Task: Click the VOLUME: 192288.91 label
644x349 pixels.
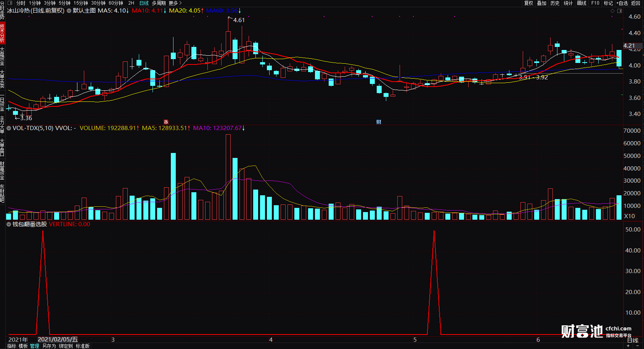Action: (x=109, y=128)
